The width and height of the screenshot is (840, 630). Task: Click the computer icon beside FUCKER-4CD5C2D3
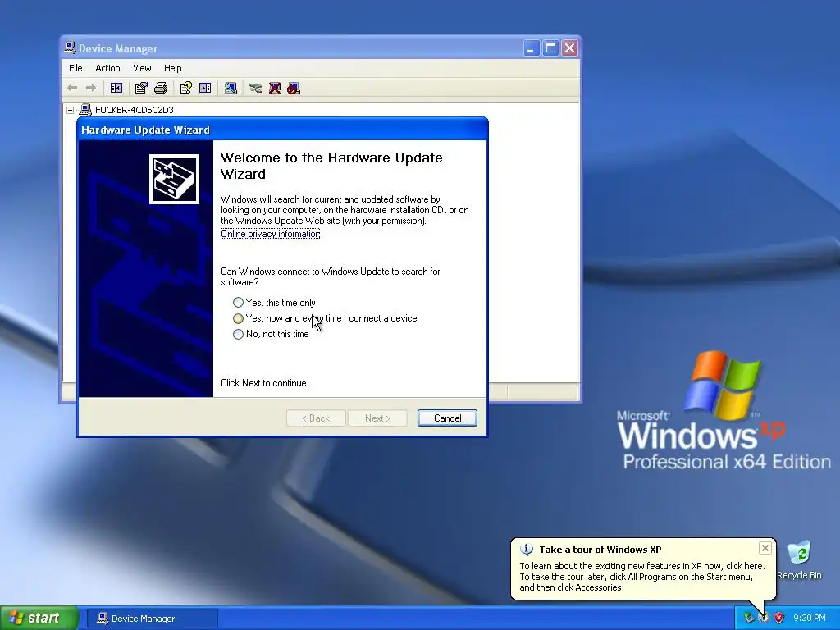(85, 110)
